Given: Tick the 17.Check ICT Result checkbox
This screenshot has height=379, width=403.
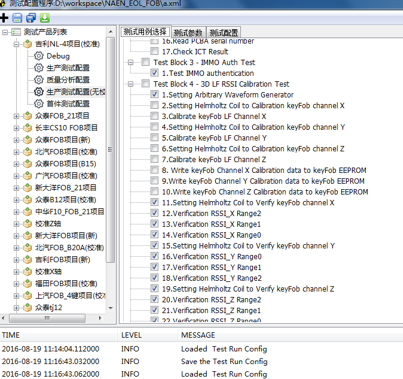Looking at the screenshot, I should coord(154,51).
